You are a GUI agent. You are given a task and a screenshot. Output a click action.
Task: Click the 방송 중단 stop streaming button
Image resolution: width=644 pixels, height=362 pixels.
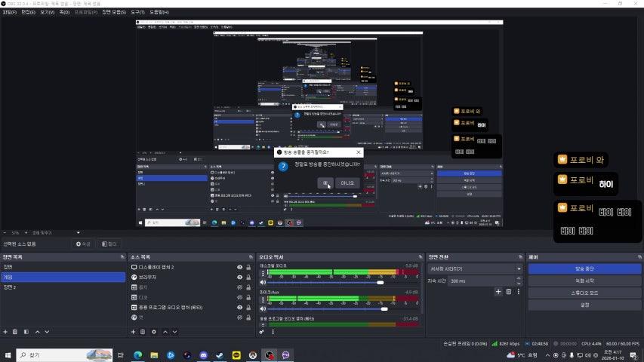coord(584,268)
